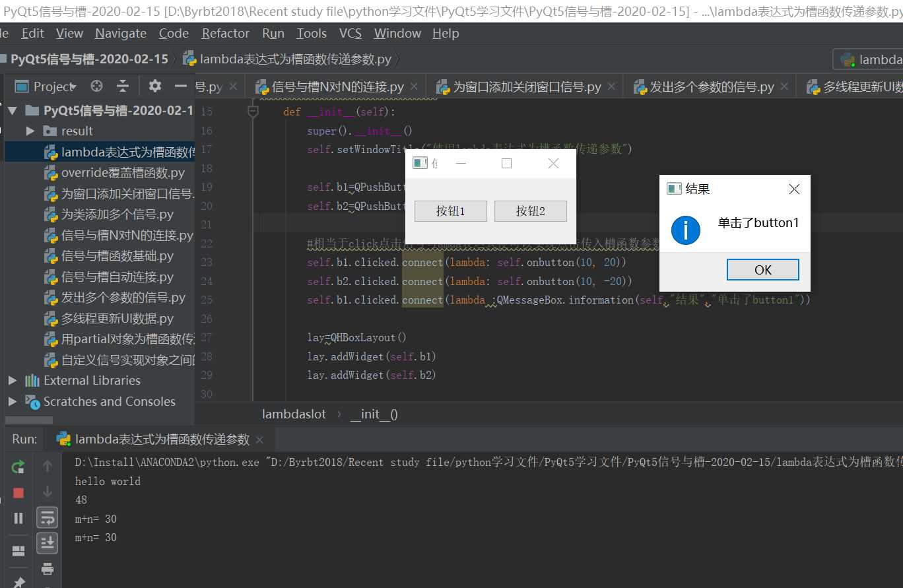Screen dimensions: 903x588
Task: Locate the current file with the crosshair icon
Action: point(96,86)
